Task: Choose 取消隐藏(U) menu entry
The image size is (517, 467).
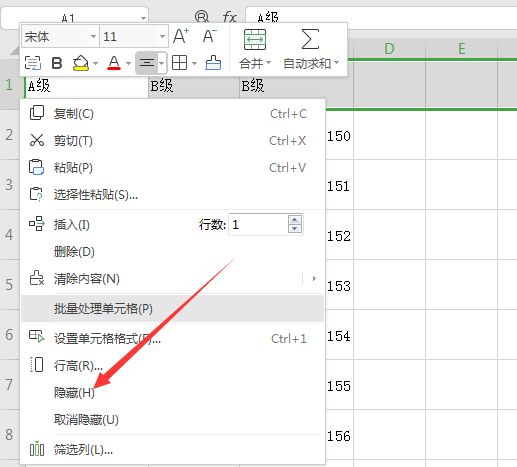Action: tap(86, 419)
